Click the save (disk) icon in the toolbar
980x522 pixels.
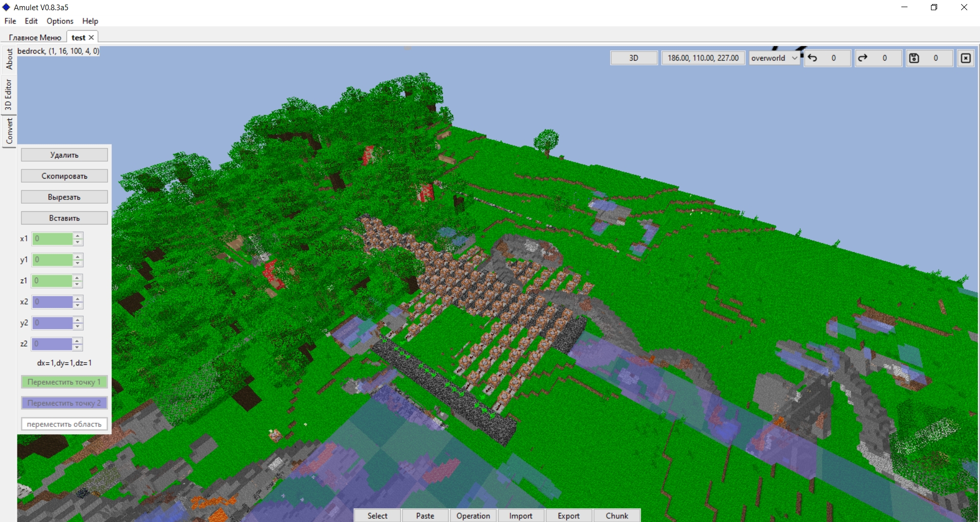click(x=914, y=58)
